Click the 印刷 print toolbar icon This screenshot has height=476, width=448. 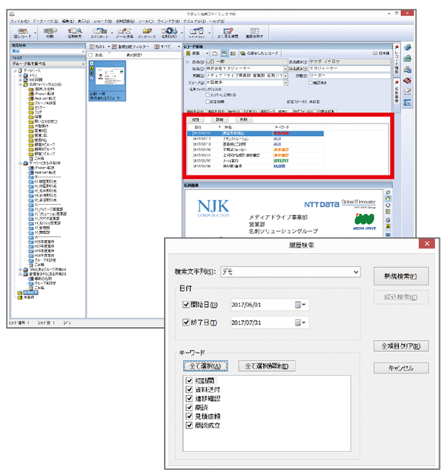point(50,33)
